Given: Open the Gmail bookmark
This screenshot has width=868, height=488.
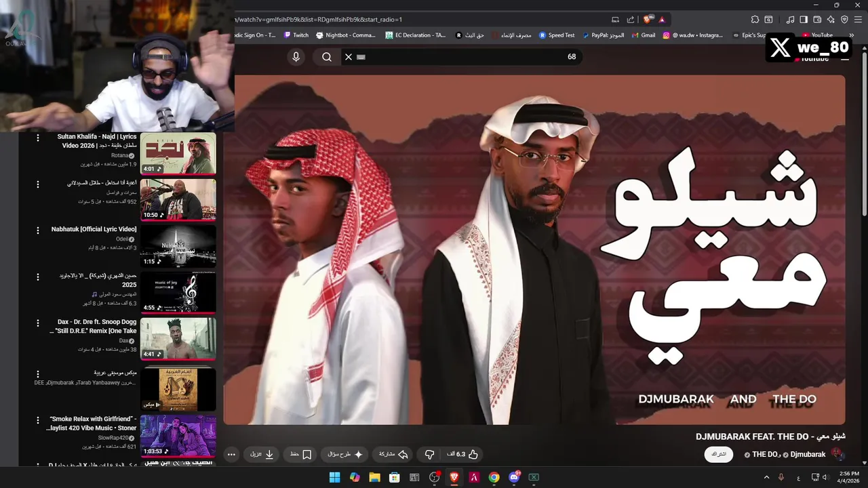Looking at the screenshot, I should point(644,35).
